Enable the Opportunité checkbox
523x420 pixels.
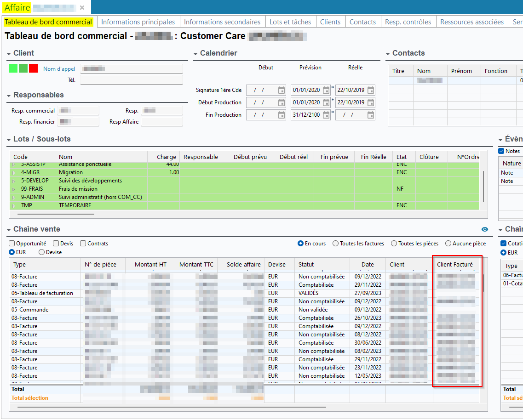(x=12, y=244)
